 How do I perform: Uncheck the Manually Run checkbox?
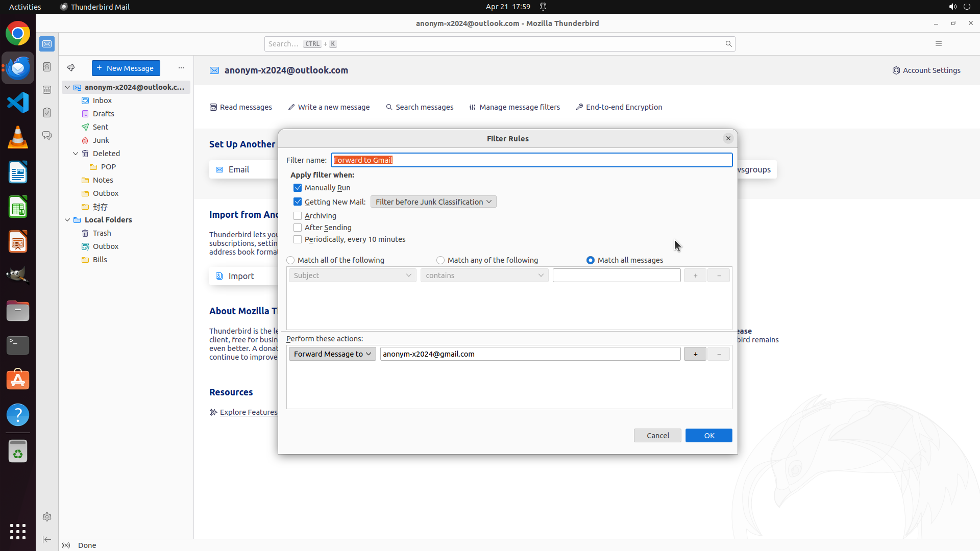click(x=298, y=188)
